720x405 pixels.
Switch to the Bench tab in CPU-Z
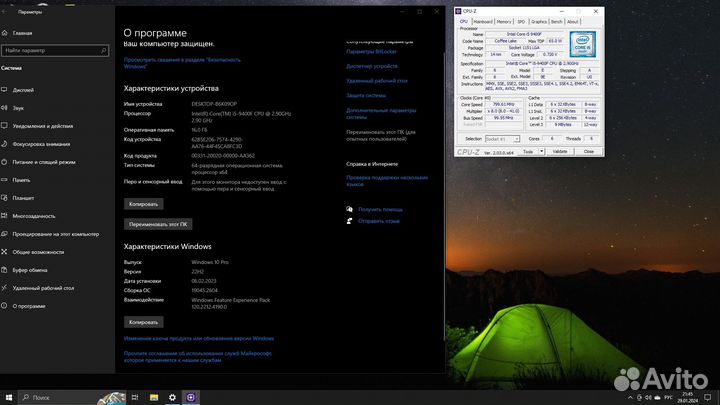coord(557,22)
